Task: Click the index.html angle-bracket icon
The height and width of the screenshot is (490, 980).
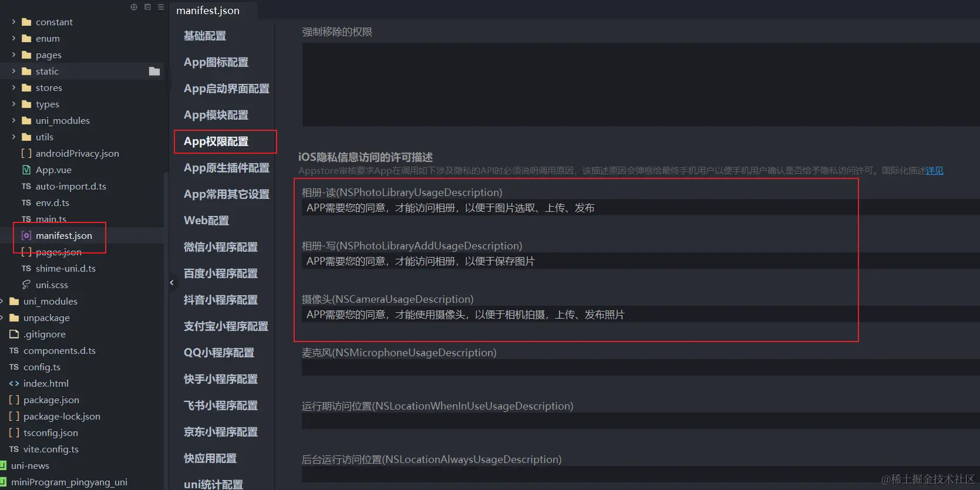Action: tap(14, 383)
